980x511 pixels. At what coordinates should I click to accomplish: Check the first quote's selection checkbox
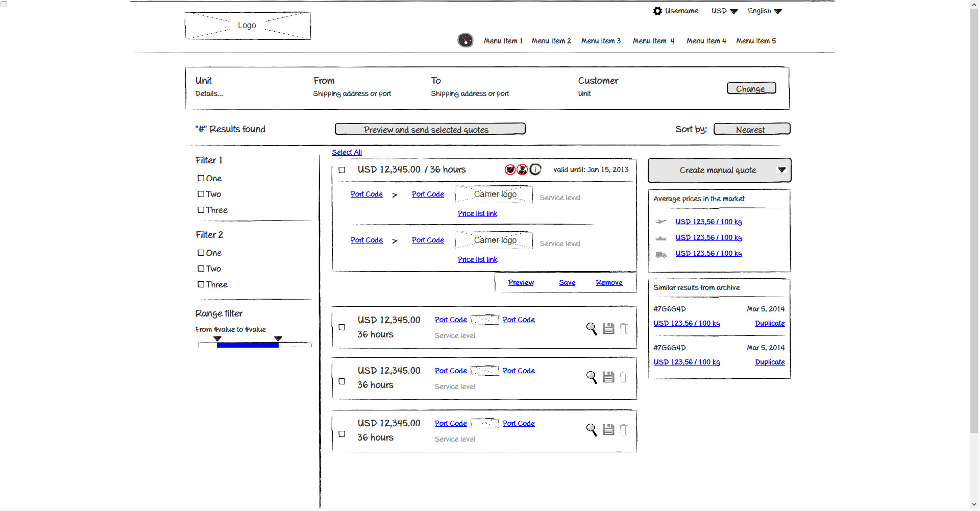click(x=342, y=170)
